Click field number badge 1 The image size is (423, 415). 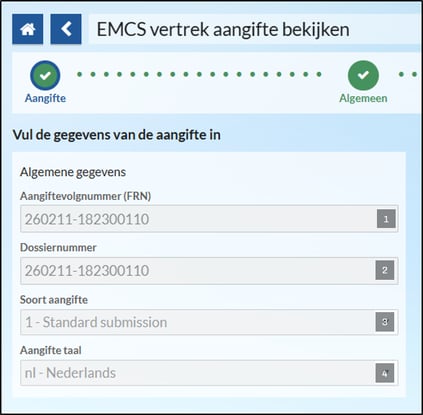(386, 219)
